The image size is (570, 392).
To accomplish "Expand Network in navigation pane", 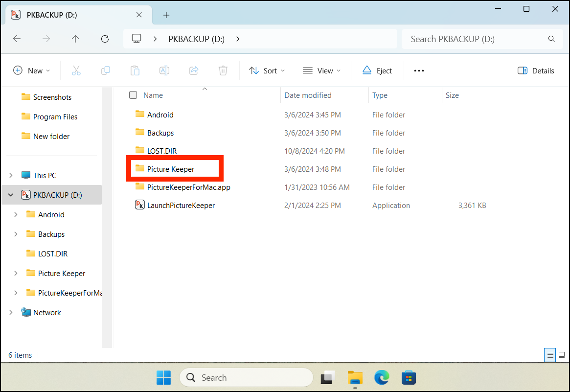I will click(11, 312).
